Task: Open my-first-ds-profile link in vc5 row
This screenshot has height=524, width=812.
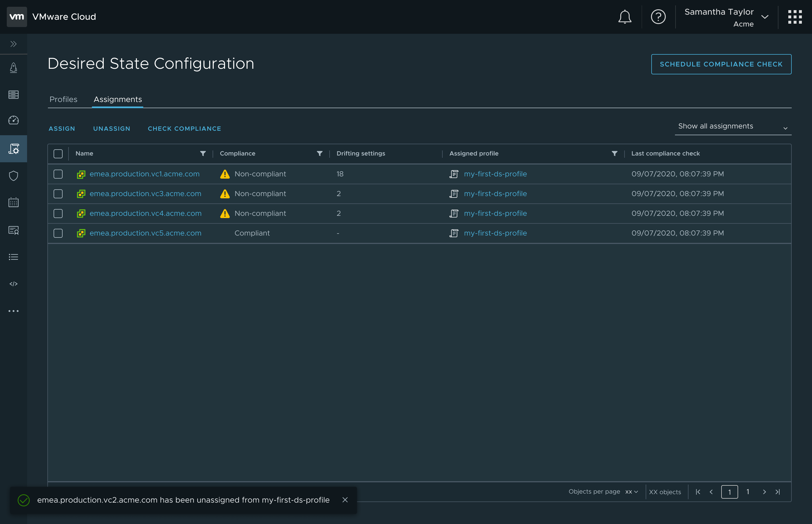Action: click(495, 233)
